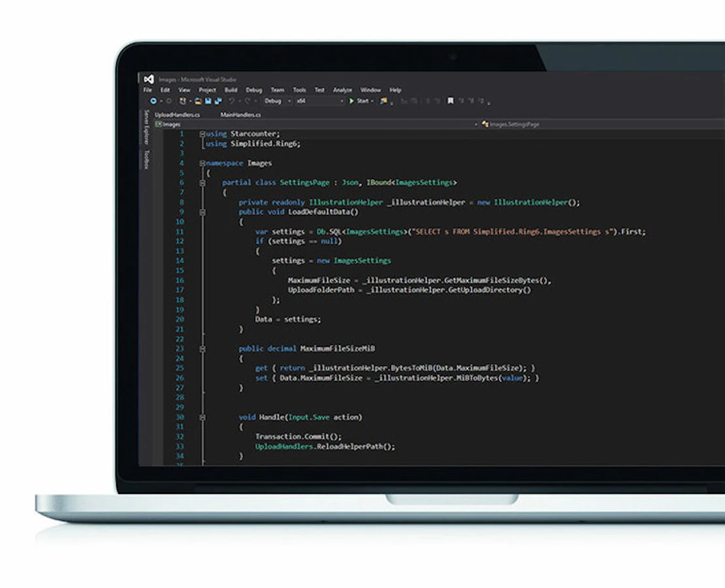Click the Save floppy disk icon
Viewport: 725px width, 588px height.
[x=208, y=101]
